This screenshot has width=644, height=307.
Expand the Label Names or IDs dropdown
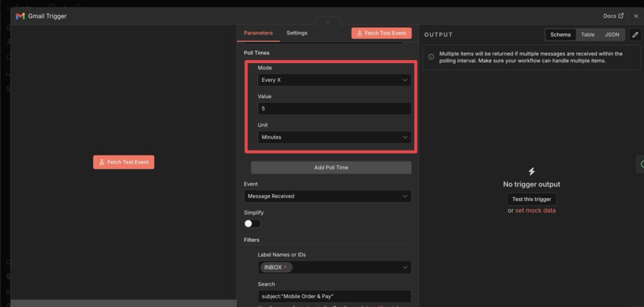pos(405,267)
